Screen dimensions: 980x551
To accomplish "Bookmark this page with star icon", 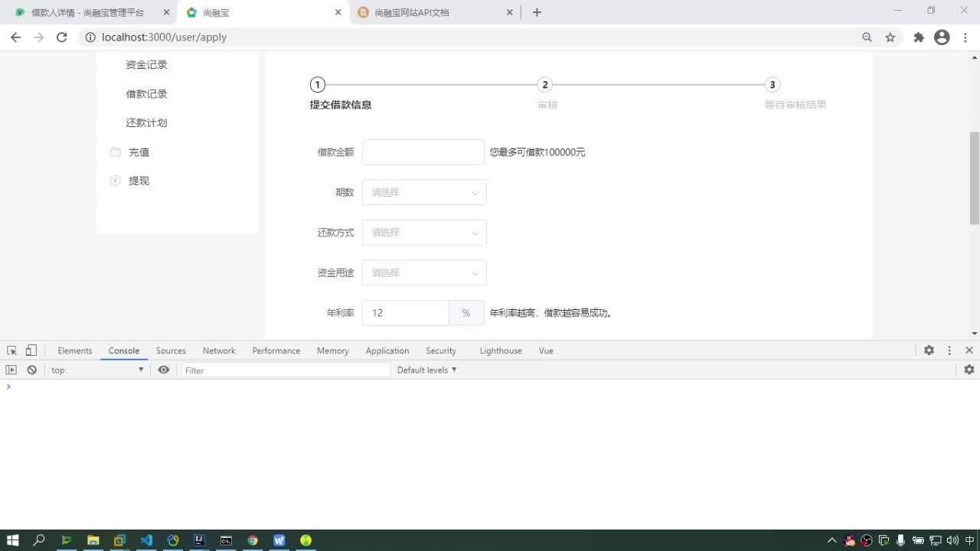I will 890,37.
